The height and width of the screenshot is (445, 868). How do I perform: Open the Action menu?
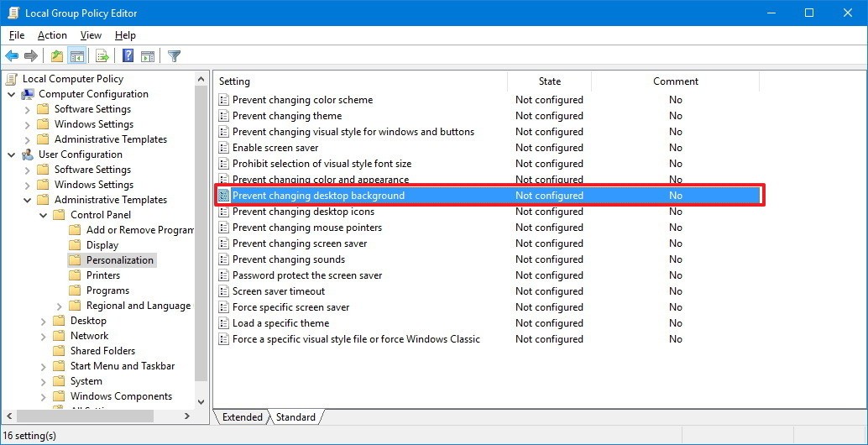[52, 35]
